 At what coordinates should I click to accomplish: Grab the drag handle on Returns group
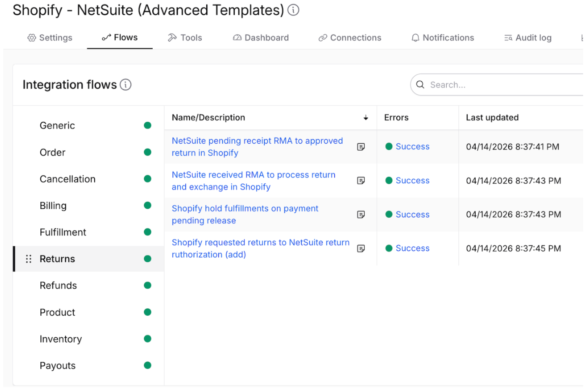tap(29, 259)
